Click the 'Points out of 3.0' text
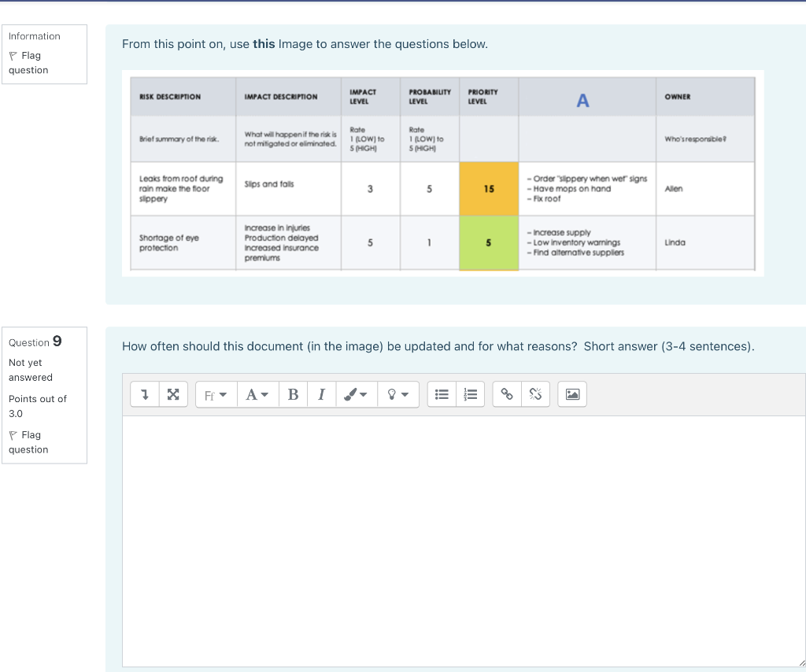806x672 pixels. tap(38, 406)
